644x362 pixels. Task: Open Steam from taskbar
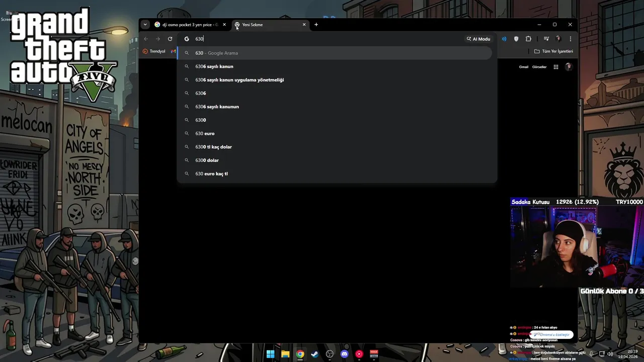pos(314,354)
